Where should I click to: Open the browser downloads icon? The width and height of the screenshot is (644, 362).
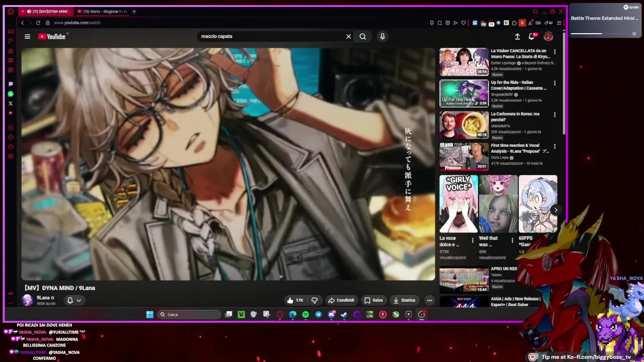(x=530, y=23)
